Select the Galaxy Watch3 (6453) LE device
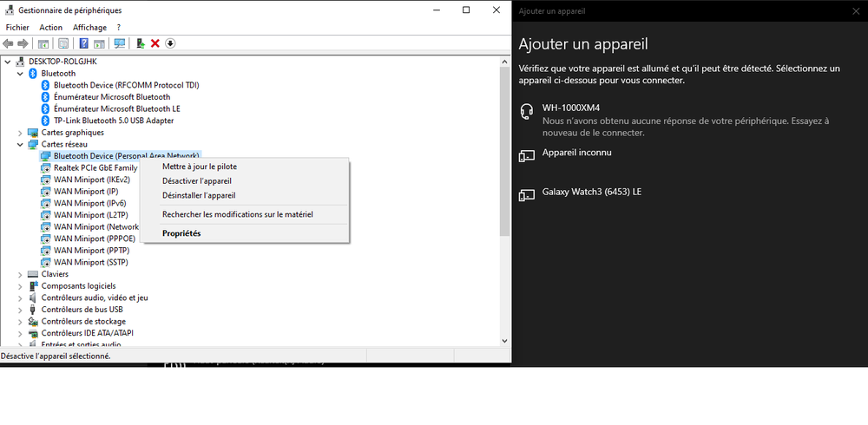Screen dimensions: 868x425 591,192
